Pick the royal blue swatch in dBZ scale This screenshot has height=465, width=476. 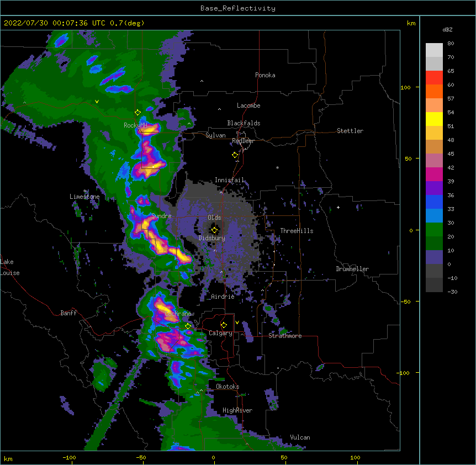[434, 202]
